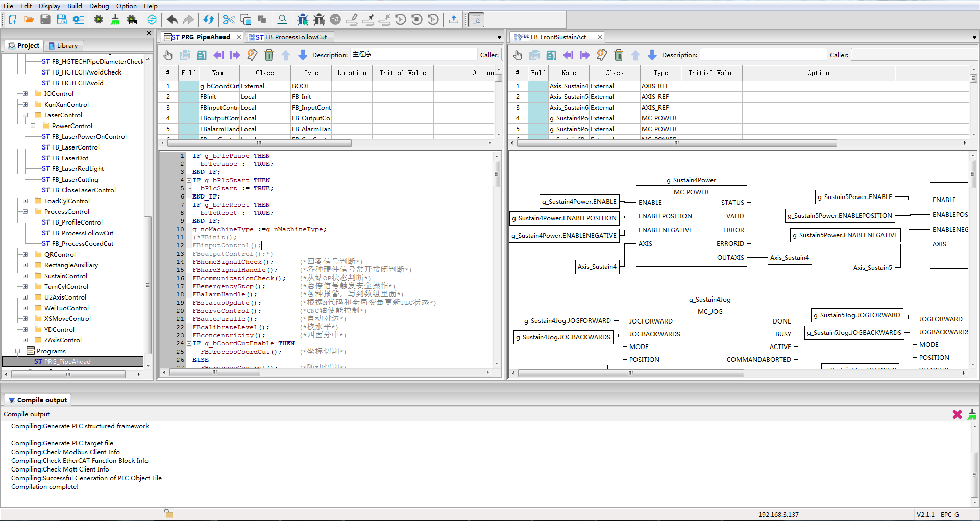Click the blue refresh arrows icon
The image size is (980, 521).
[209, 20]
